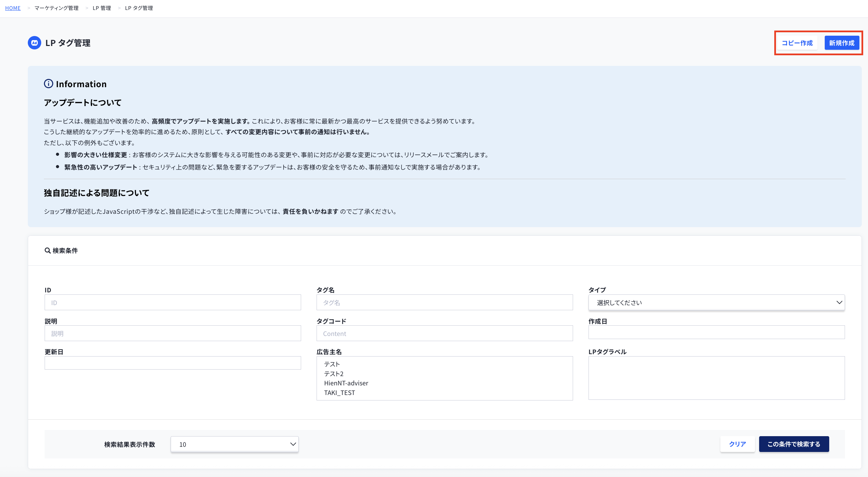Click the アップデートについて heading

pos(83,103)
